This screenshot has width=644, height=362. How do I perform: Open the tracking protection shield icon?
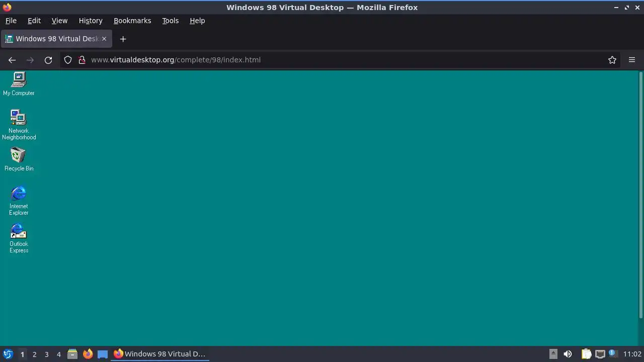tap(68, 60)
